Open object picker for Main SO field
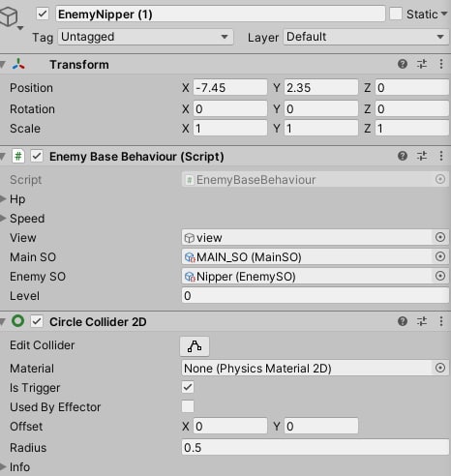The width and height of the screenshot is (451, 476). (x=440, y=256)
